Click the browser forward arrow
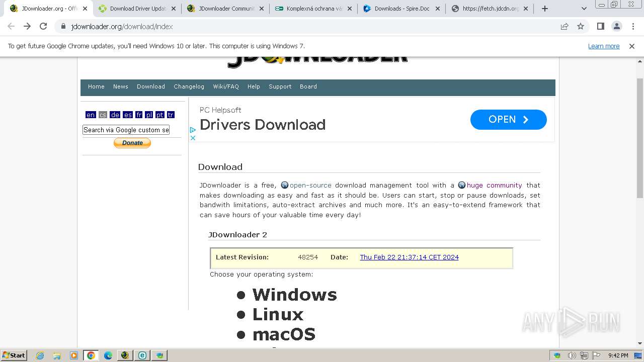The image size is (644, 362). 27,26
